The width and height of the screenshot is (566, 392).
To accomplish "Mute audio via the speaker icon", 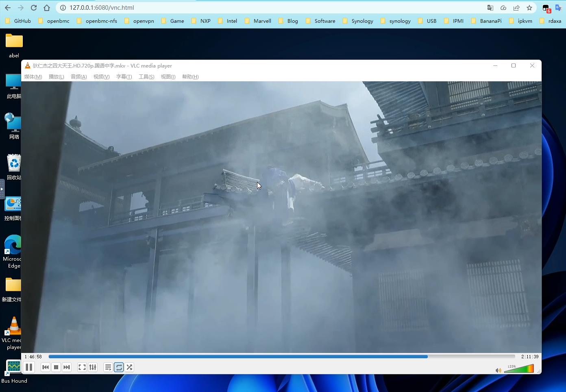I will pos(498,370).
